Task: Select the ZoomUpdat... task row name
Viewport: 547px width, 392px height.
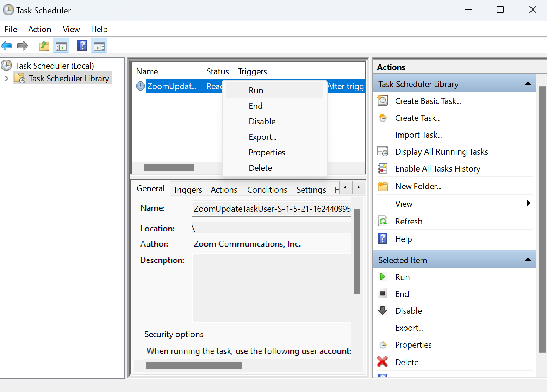Action: coord(172,86)
